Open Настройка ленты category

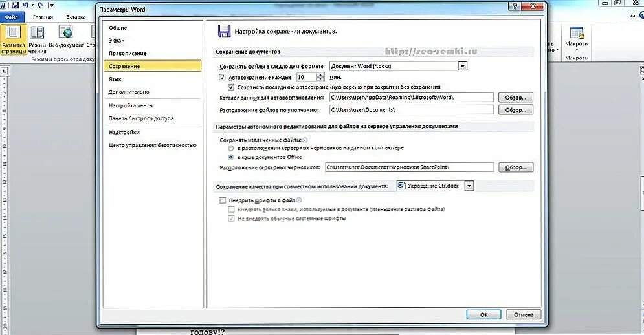pos(152,105)
